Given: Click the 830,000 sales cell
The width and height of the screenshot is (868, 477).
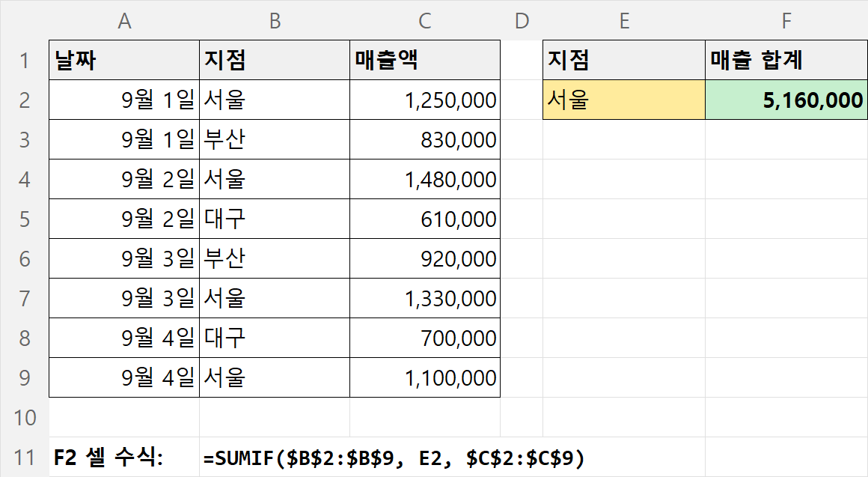Looking at the screenshot, I should [424, 139].
